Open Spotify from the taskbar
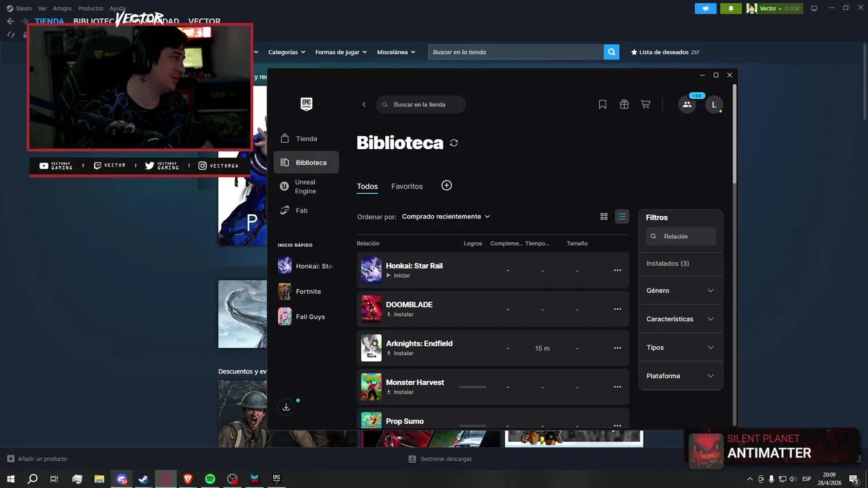Screen dimensions: 868x488 (210, 479)
